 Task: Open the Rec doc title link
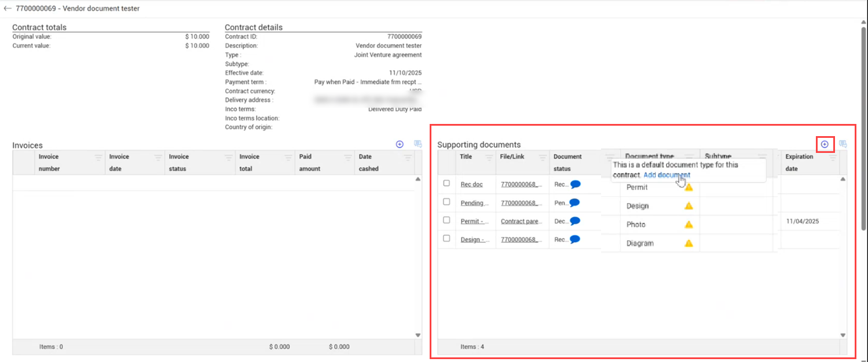coord(471,184)
